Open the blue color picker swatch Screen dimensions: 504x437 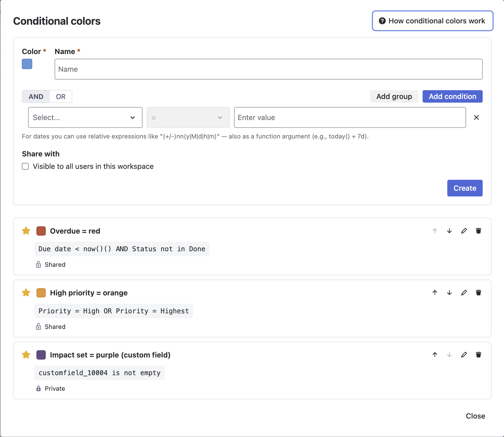(x=27, y=64)
